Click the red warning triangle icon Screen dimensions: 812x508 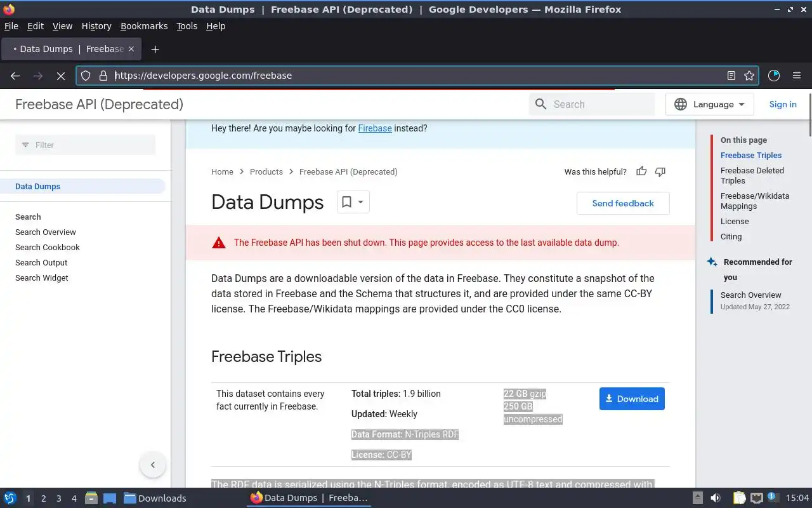click(x=219, y=243)
